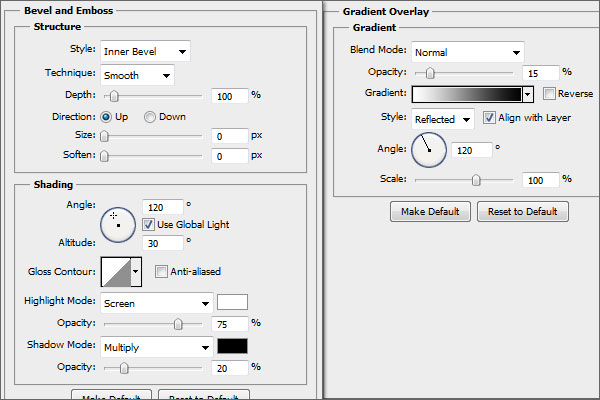Click the white Highlight Mode color swatch
Screen dimensions: 600x400
[232, 302]
